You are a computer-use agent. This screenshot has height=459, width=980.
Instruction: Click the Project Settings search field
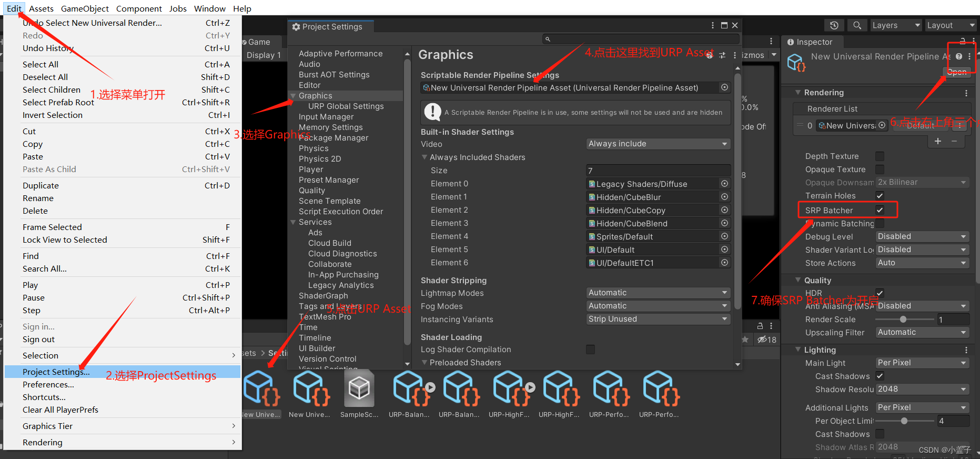coord(641,39)
